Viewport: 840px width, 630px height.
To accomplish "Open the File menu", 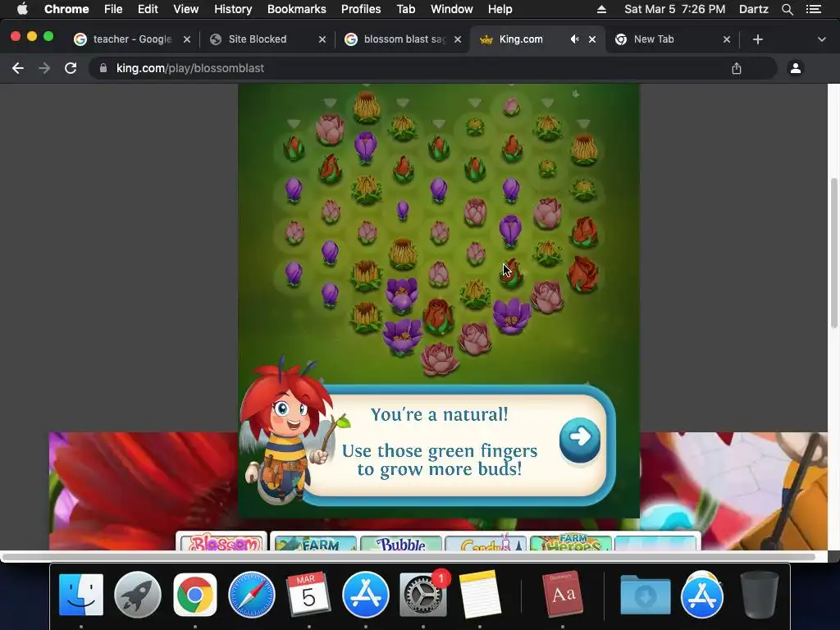I will (x=113, y=9).
